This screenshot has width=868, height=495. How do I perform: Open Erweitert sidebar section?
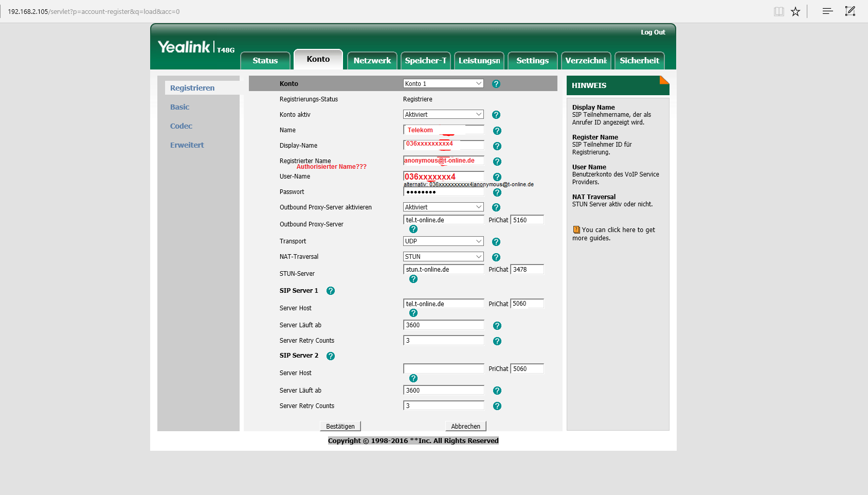pos(187,145)
